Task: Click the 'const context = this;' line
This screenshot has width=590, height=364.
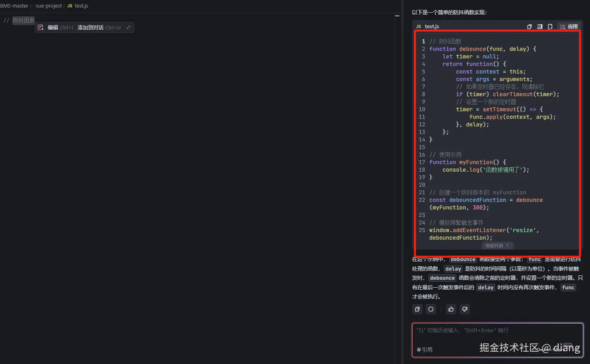Action: (x=491, y=72)
